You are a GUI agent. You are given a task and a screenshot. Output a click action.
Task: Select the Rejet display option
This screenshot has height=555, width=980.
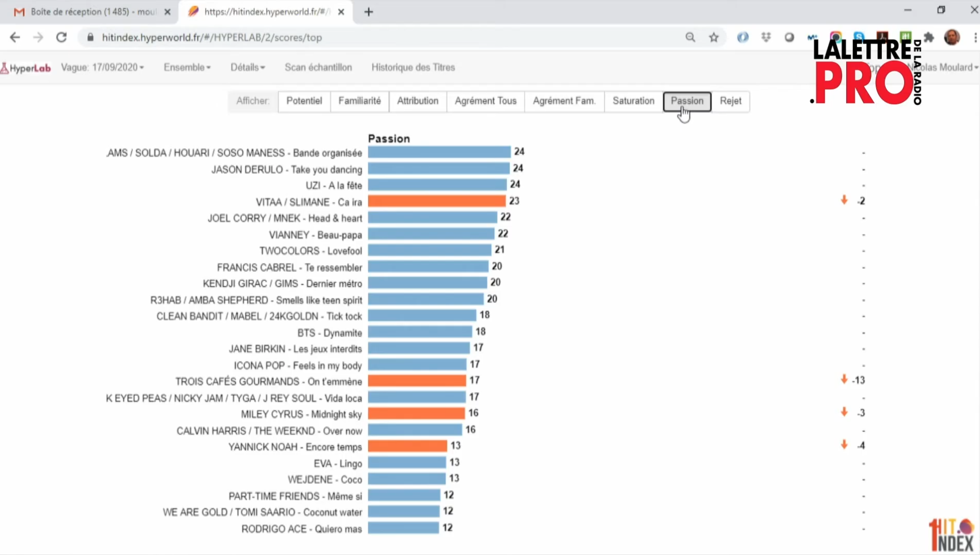tap(730, 101)
